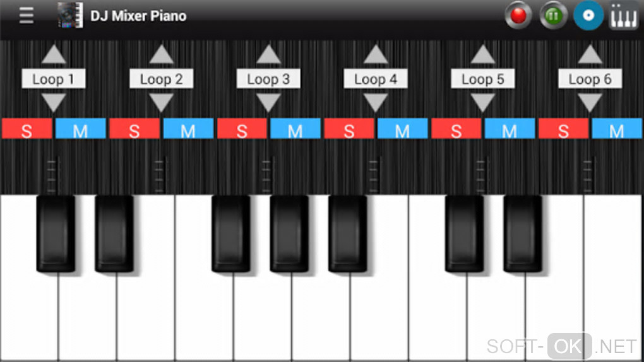Click down arrow below Loop 4
Image resolution: width=644 pixels, height=362 pixels.
[376, 103]
